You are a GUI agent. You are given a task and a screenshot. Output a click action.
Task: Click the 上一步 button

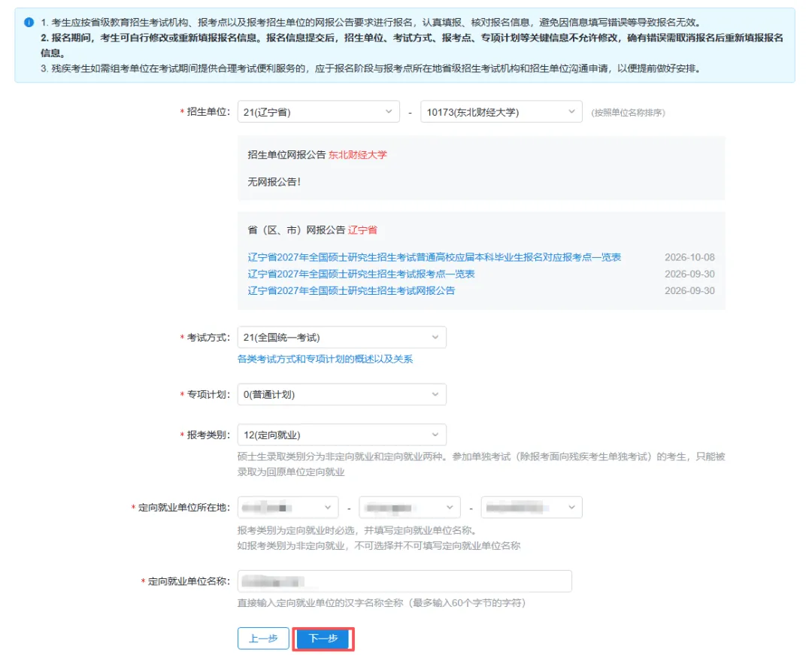coord(264,638)
